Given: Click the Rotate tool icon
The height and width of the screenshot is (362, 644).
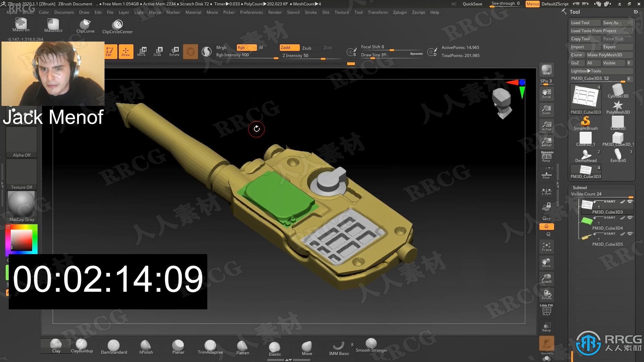Looking at the screenshot, I should pyautogui.click(x=174, y=50).
